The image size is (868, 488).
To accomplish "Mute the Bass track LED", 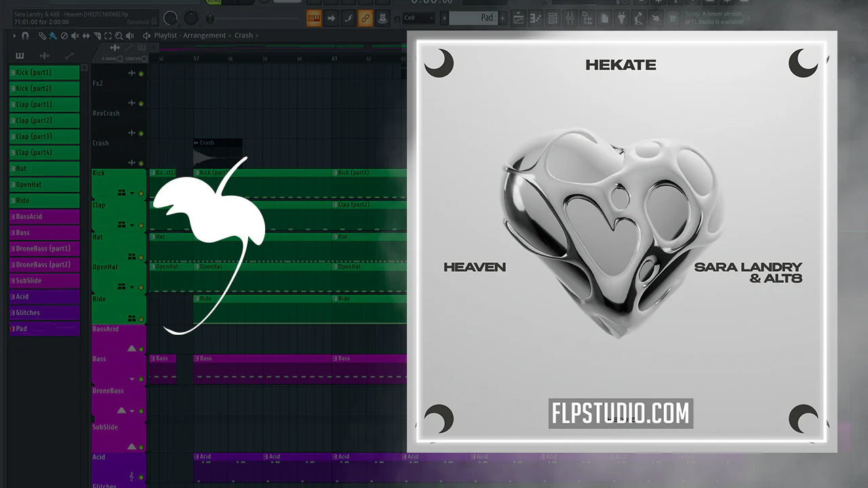I will (141, 380).
